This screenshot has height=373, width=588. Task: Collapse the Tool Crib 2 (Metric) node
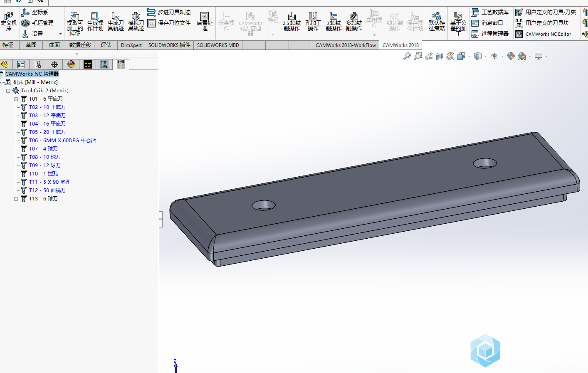coord(8,90)
